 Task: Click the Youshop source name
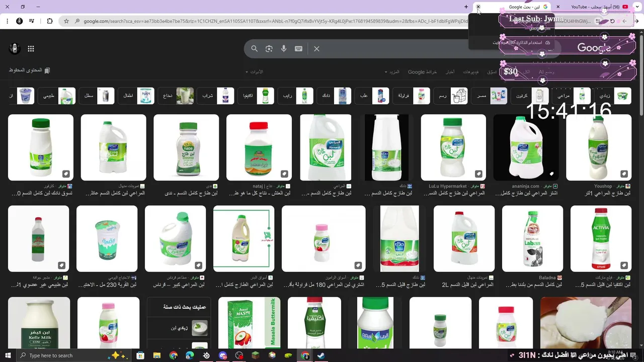[x=603, y=186]
